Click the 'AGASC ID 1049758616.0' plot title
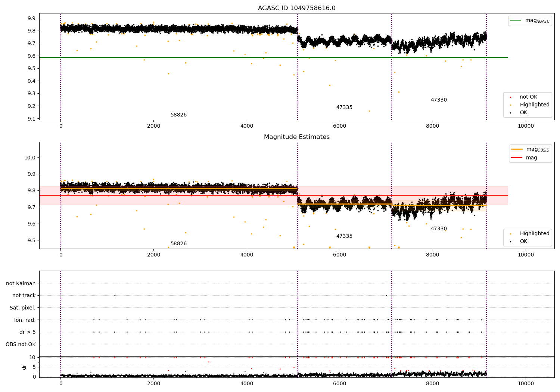560x392 pixels. pyautogui.click(x=296, y=8)
